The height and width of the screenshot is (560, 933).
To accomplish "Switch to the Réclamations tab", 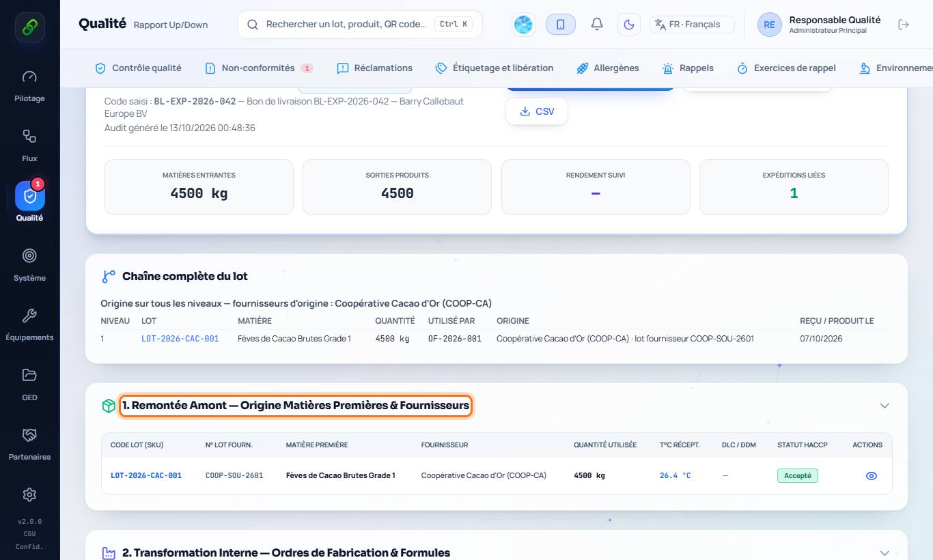I will click(x=375, y=68).
